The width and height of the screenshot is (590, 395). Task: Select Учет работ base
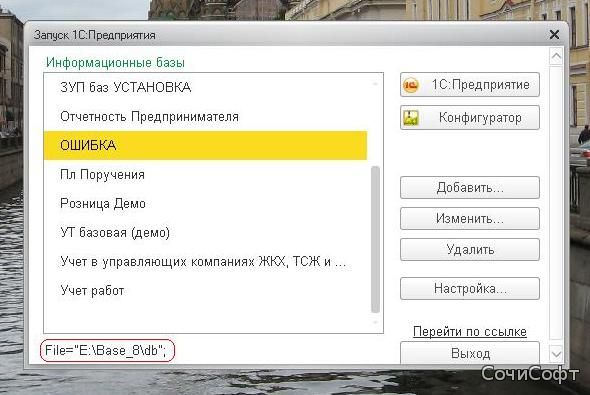pos(205,290)
